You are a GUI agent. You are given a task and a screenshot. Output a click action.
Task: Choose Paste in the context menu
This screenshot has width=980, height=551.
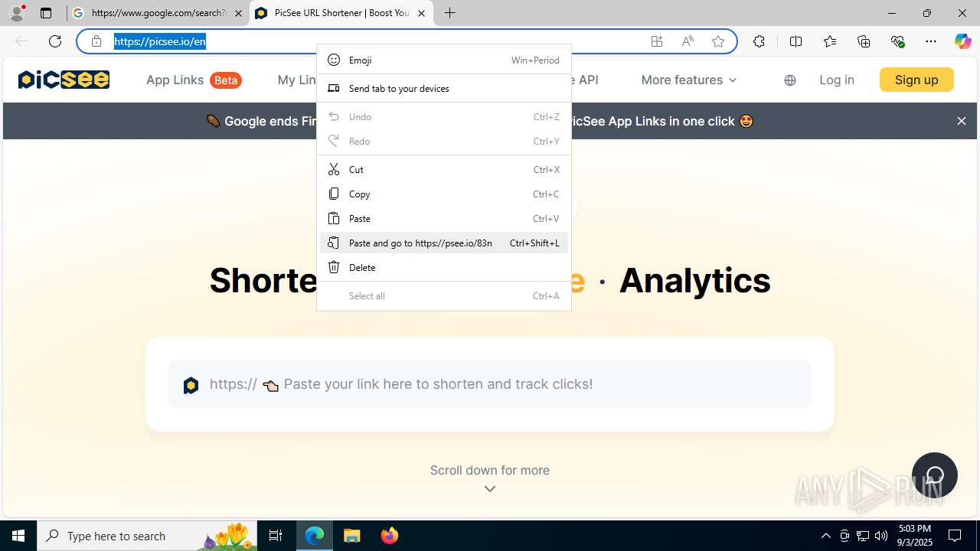tap(444, 218)
